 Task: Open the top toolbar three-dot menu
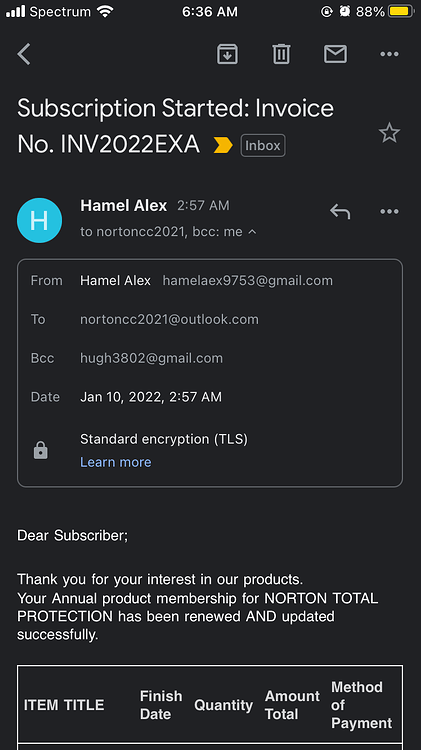point(389,54)
